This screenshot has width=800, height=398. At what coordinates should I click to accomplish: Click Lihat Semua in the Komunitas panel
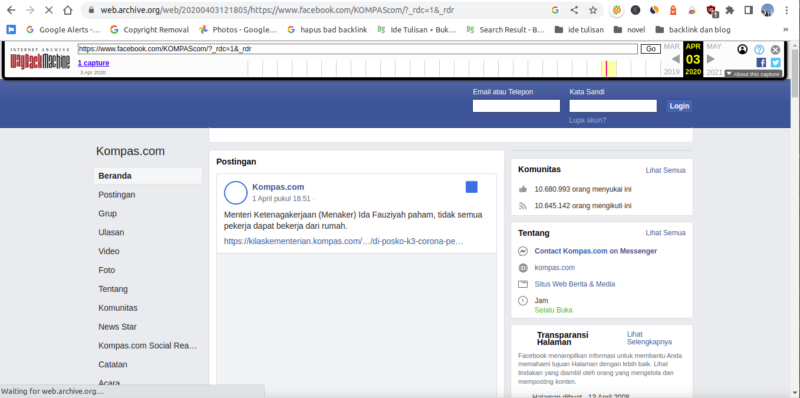click(x=665, y=170)
